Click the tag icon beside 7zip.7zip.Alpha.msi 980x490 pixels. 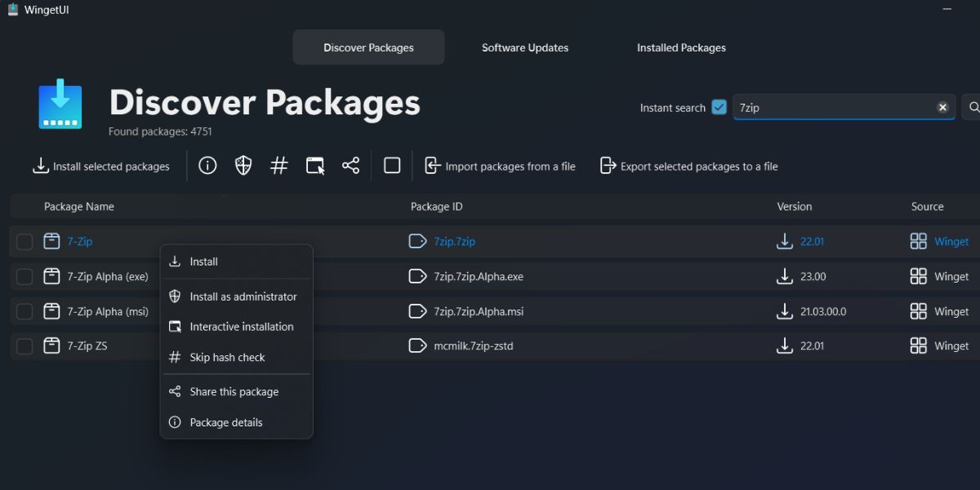pos(418,311)
